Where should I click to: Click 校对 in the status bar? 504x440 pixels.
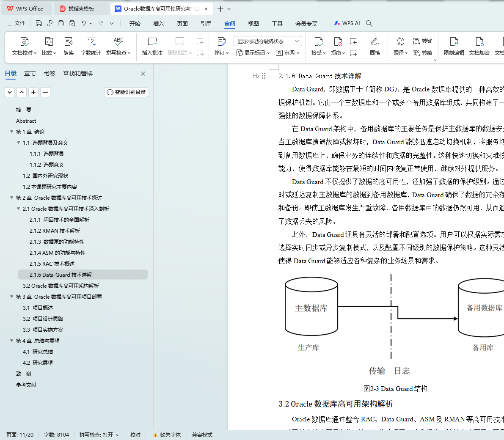coord(135,435)
